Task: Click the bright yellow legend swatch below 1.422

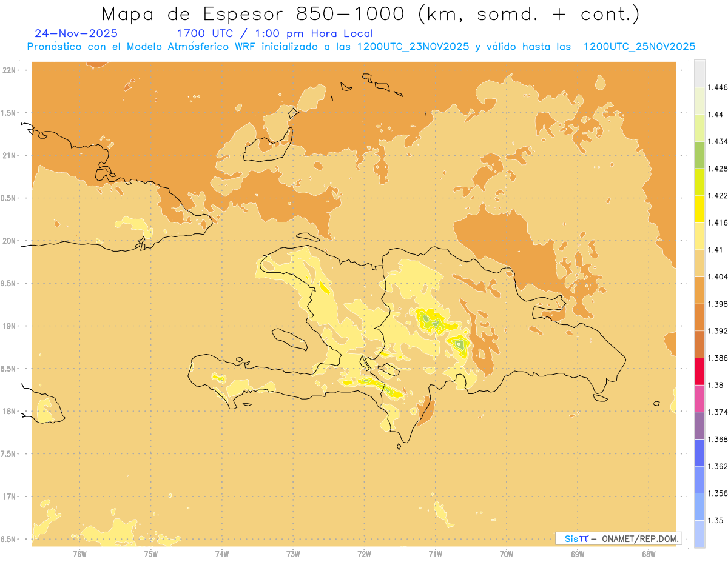Action: click(699, 209)
